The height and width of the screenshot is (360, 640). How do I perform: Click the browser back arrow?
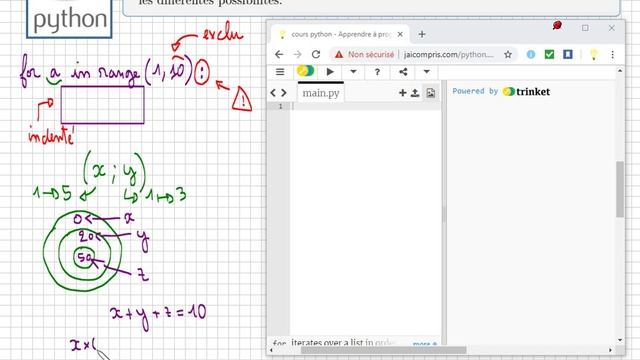279,54
